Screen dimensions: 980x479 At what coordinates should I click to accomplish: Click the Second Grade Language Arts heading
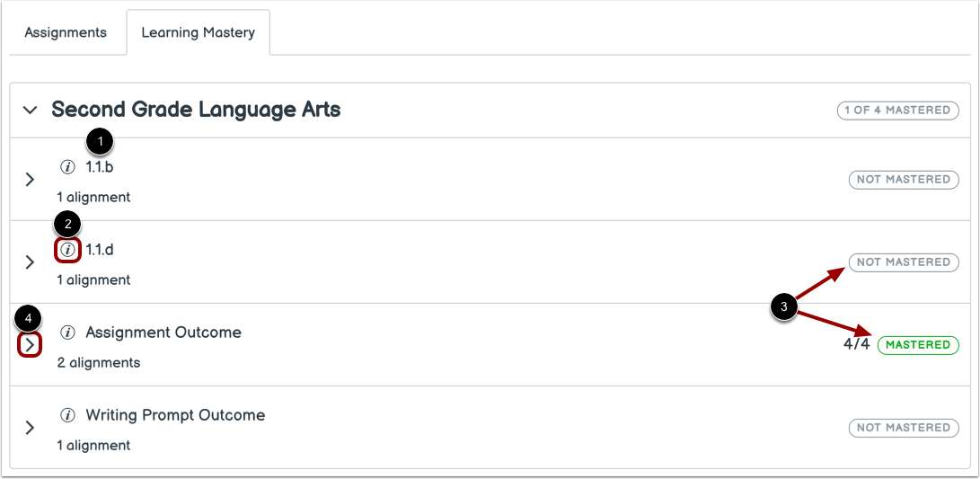pyautogui.click(x=196, y=110)
